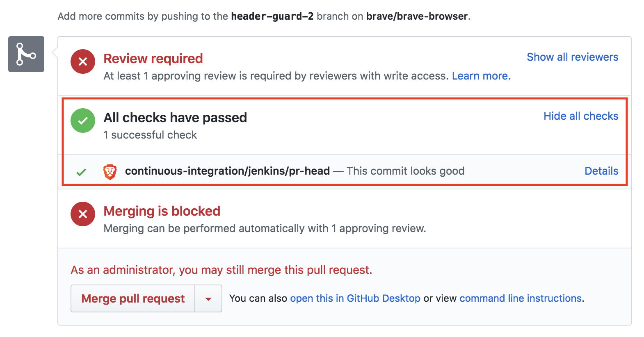The image size is (644, 337).
Task: Show all reviewers for this pull request
Action: pos(572,57)
